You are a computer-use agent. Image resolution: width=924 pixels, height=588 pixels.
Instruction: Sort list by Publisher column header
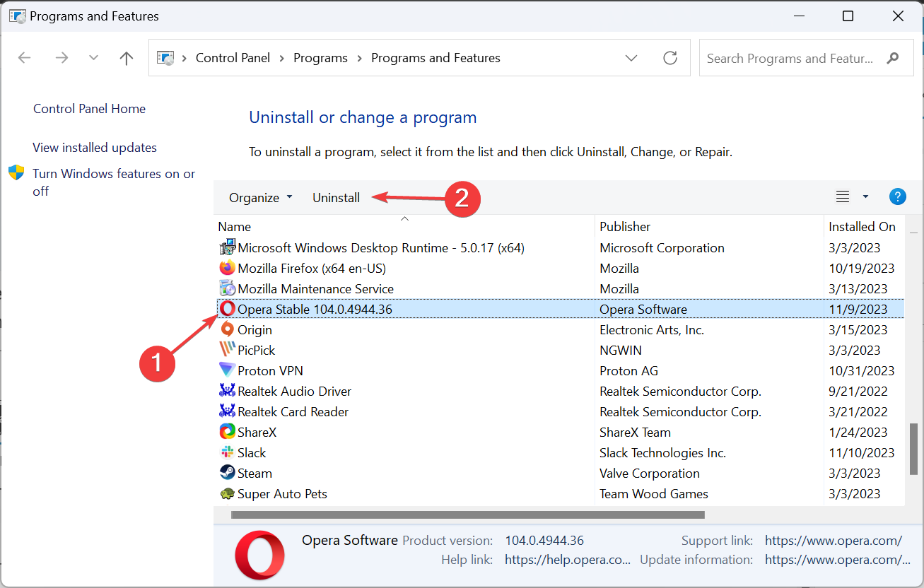pyautogui.click(x=625, y=227)
